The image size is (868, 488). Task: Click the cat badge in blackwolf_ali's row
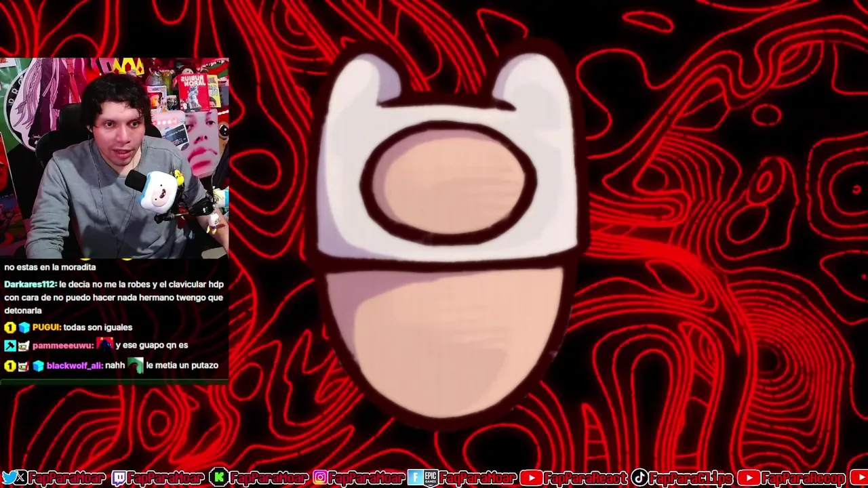[24, 366]
